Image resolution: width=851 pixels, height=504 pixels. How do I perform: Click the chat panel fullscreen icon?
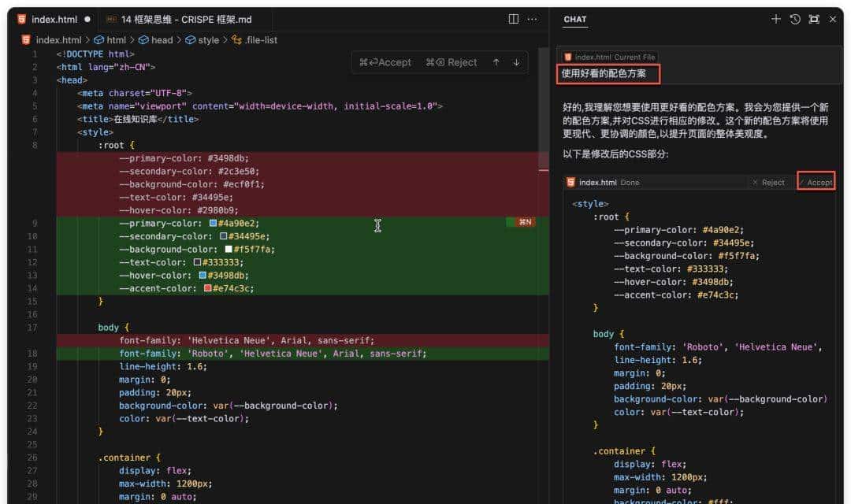[814, 19]
